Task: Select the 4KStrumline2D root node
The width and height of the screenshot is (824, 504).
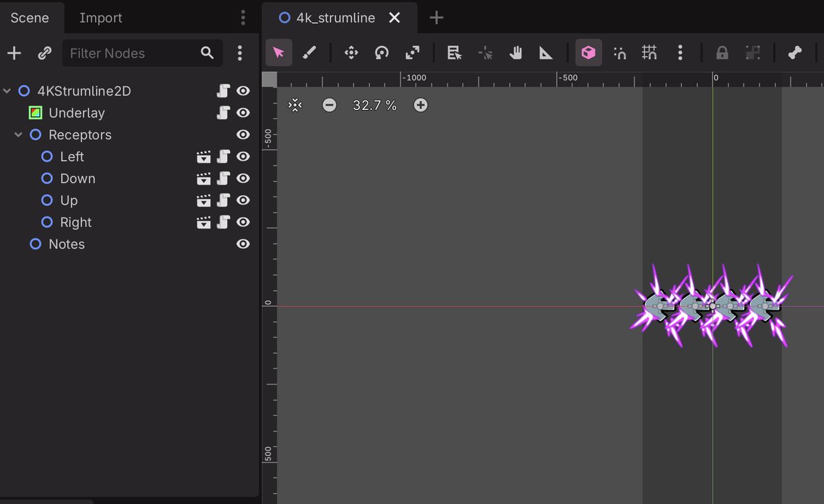Action: click(84, 91)
